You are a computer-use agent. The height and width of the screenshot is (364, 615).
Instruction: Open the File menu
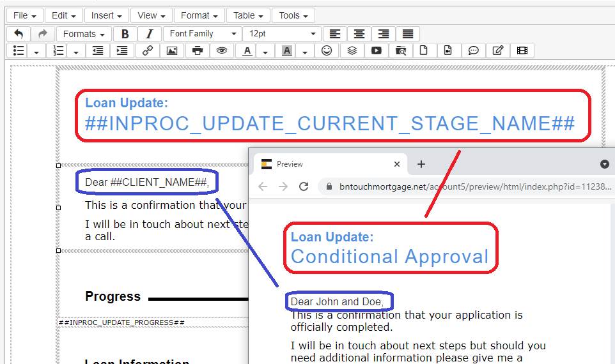pos(24,15)
